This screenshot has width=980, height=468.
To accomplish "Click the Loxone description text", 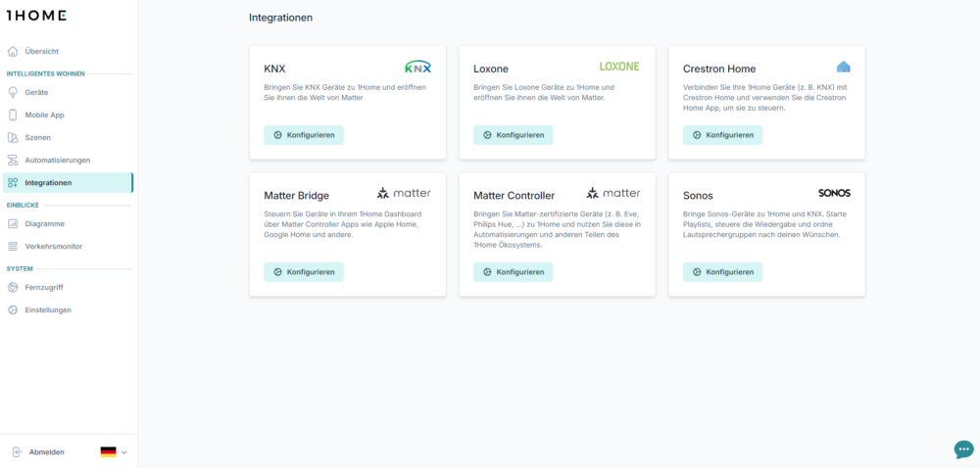I will pyautogui.click(x=544, y=92).
